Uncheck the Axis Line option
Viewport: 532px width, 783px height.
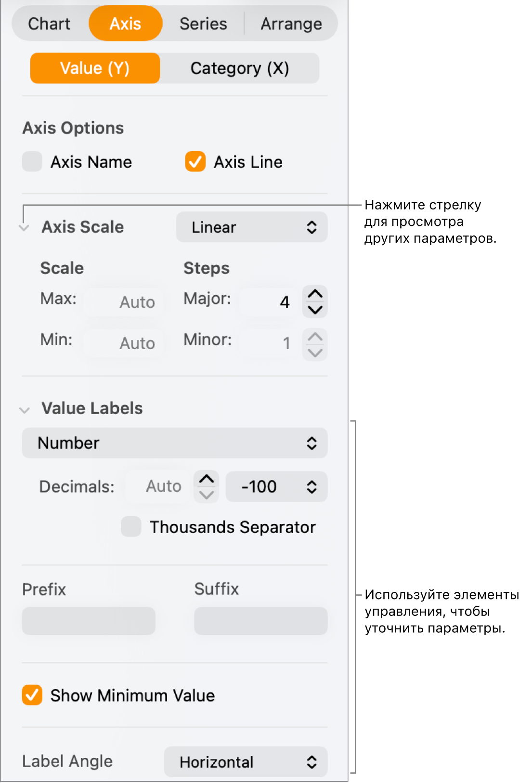click(x=195, y=162)
